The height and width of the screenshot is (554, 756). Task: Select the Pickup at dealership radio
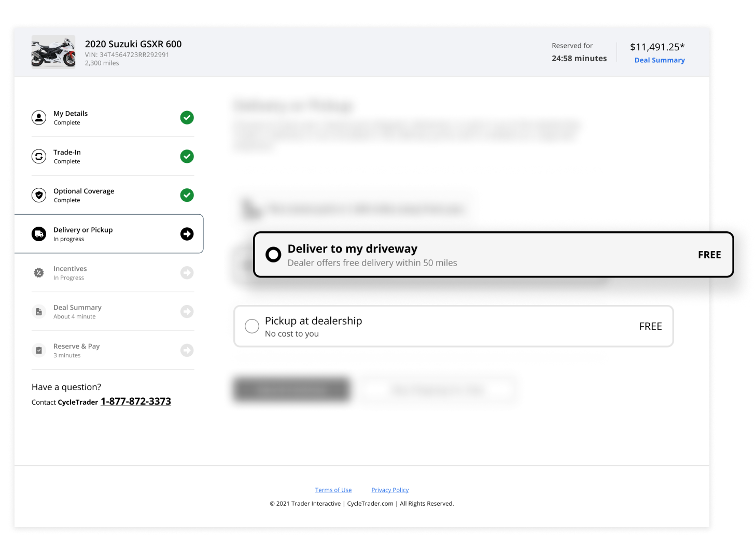pos(252,326)
